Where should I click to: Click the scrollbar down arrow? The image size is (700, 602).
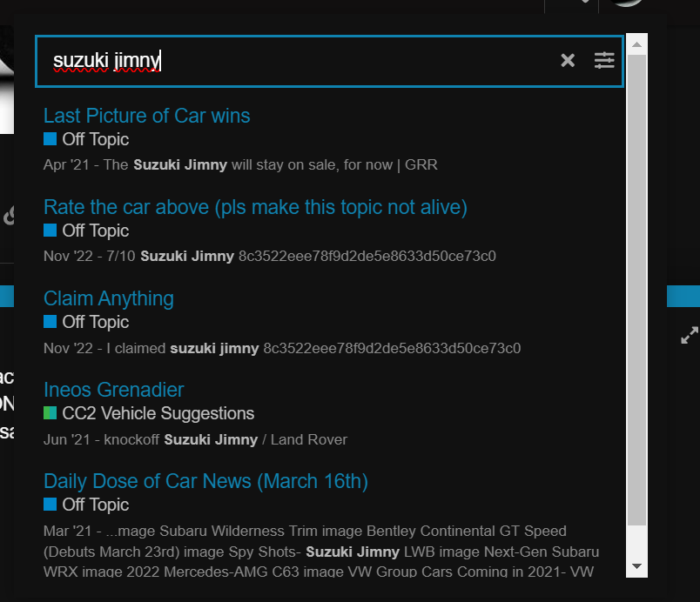coord(636,566)
